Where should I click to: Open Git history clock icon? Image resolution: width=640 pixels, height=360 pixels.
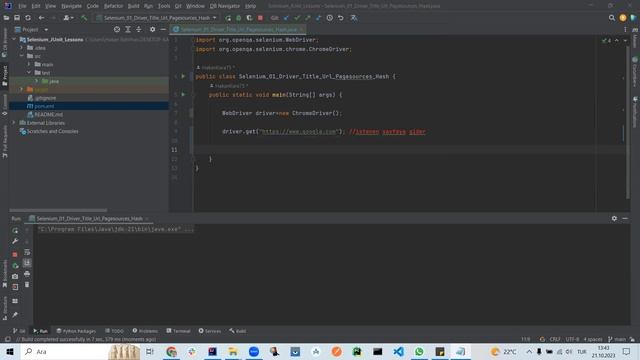pyautogui.click(x=329, y=18)
